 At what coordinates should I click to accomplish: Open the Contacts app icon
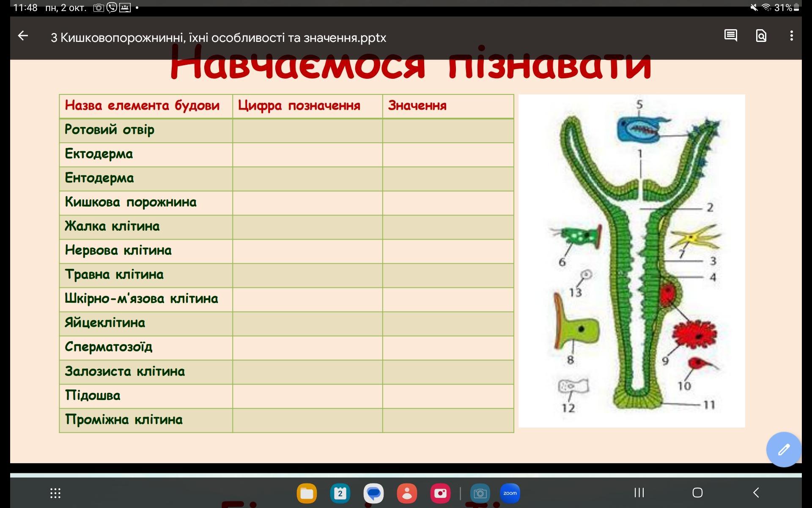click(x=407, y=493)
